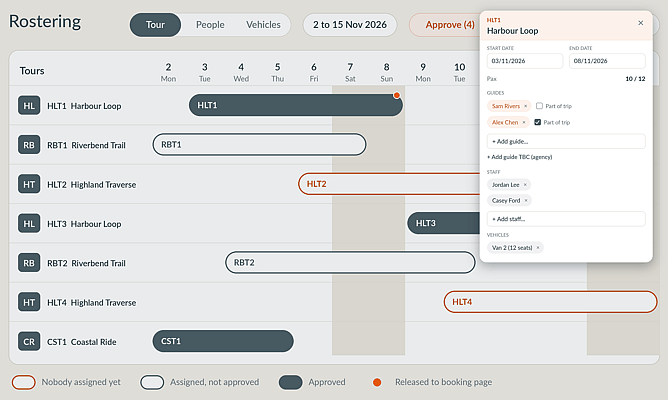Edit the Start Date field 03/11/2026
This screenshot has width=668, height=400.
525,61
